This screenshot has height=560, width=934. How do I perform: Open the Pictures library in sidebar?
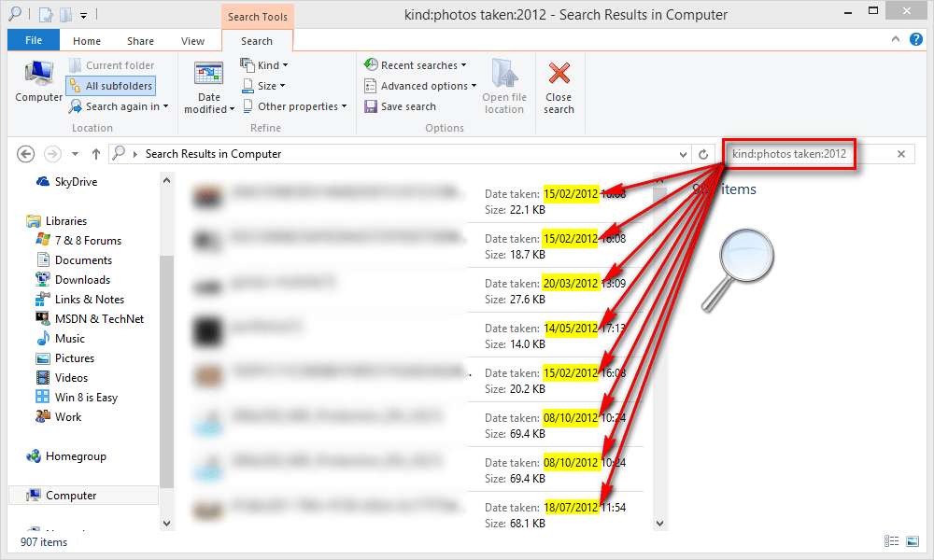tap(74, 358)
